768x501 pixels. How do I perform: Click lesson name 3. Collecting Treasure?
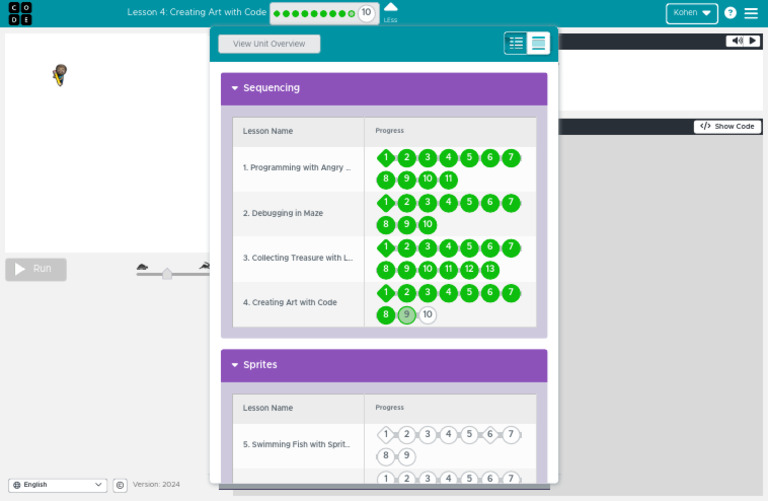pos(298,258)
